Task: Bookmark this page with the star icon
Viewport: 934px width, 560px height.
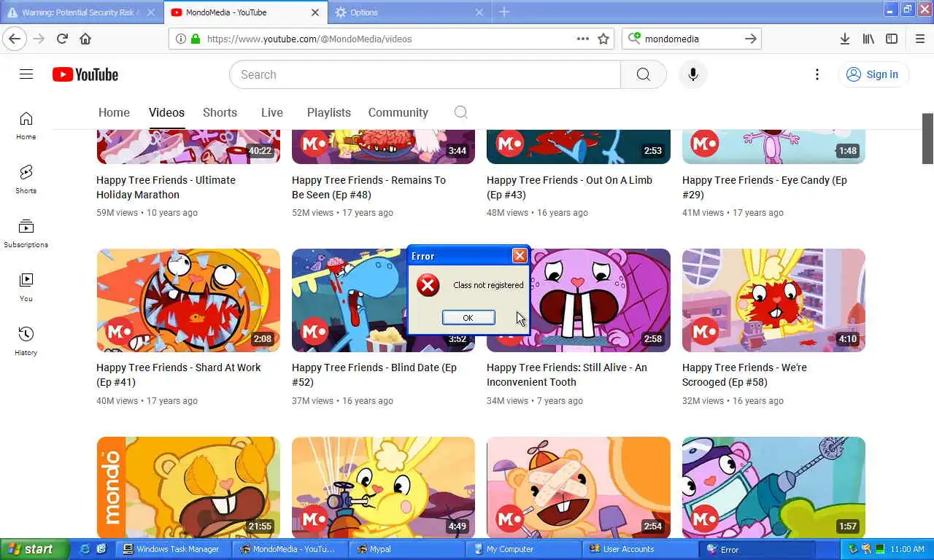Action: tap(603, 39)
